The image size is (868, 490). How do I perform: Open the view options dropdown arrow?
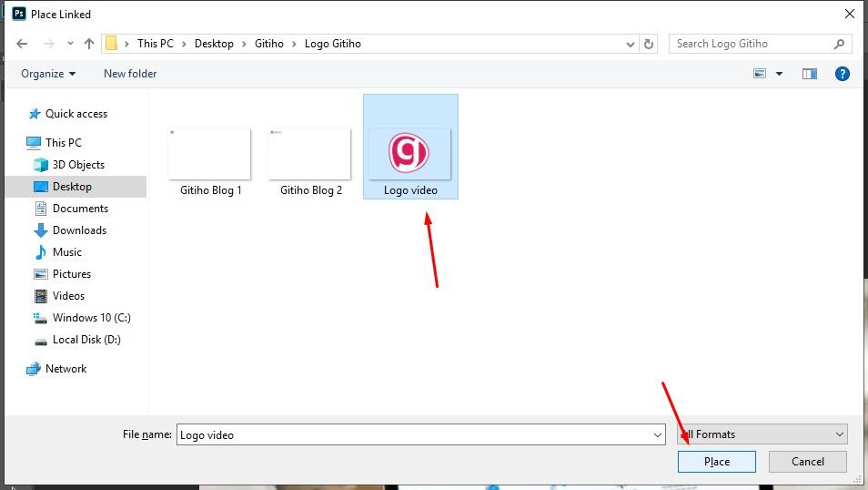pos(779,74)
